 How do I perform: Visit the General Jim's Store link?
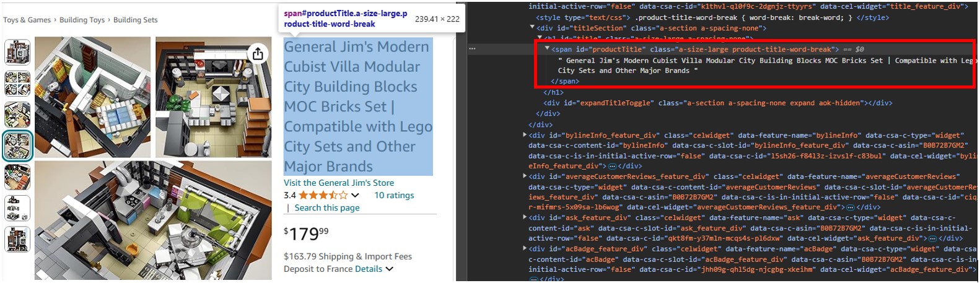[339, 183]
